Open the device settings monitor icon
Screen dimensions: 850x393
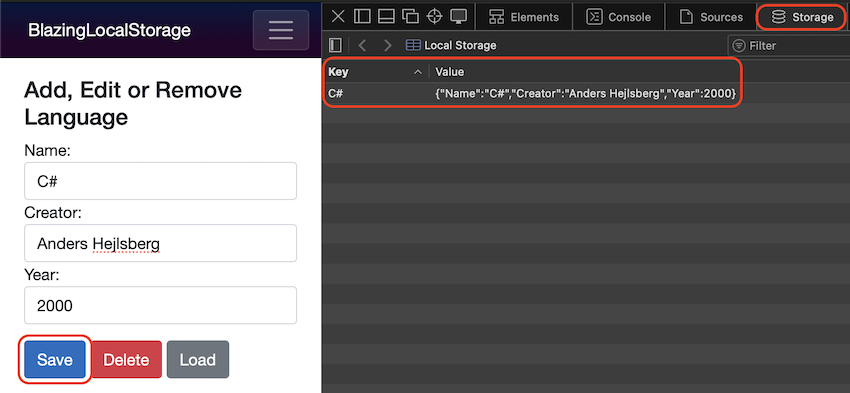[459, 17]
